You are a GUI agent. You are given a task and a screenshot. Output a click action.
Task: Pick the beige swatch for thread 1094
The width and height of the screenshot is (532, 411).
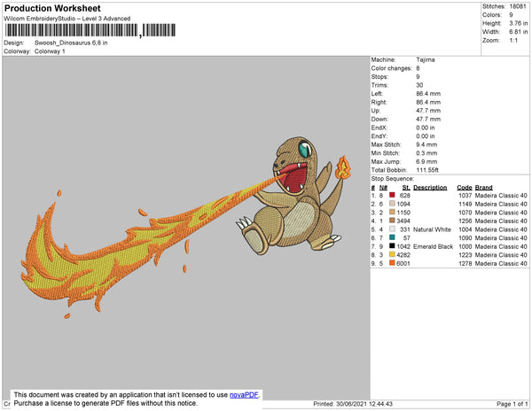[392, 204]
